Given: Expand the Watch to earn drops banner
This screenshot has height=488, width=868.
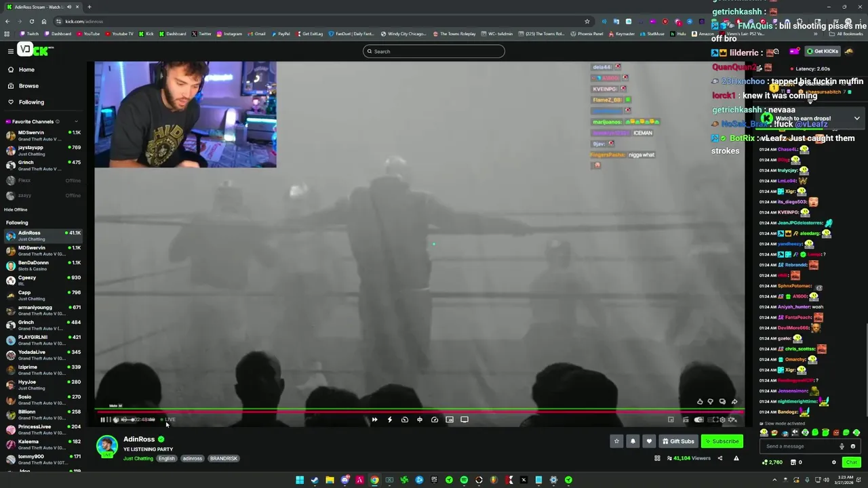Looking at the screenshot, I should tap(856, 119).
